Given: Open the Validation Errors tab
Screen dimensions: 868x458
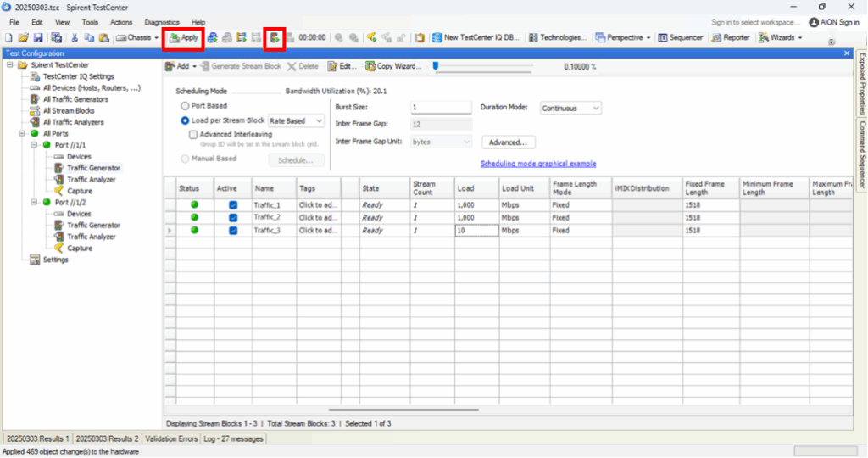Looking at the screenshot, I should (171, 438).
